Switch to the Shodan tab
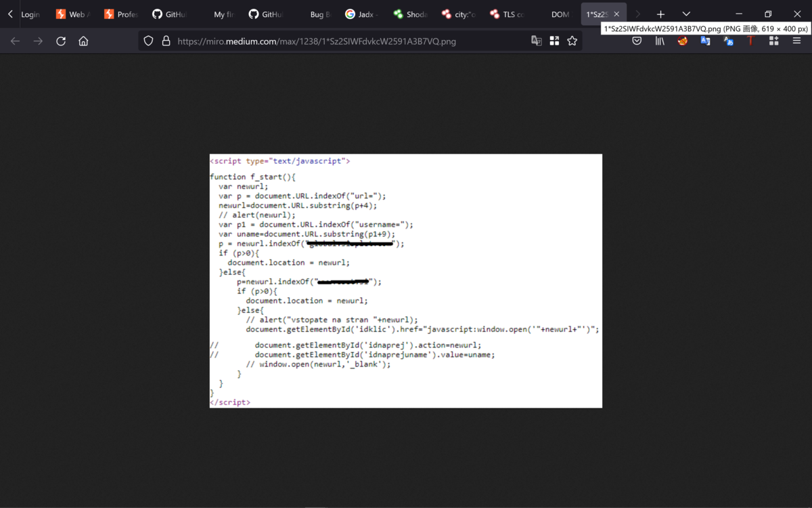The height and width of the screenshot is (508, 812). tap(409, 14)
